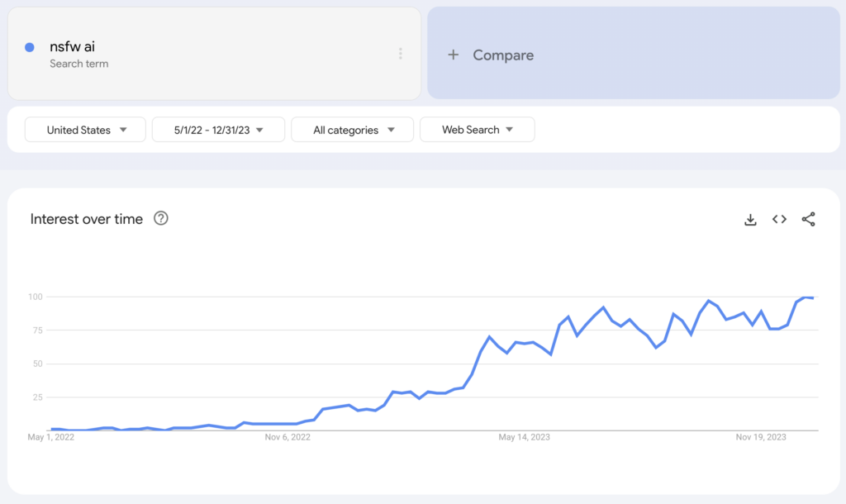846x504 pixels.
Task: Open the three-dot menu for nsfw ai
Action: point(401,54)
